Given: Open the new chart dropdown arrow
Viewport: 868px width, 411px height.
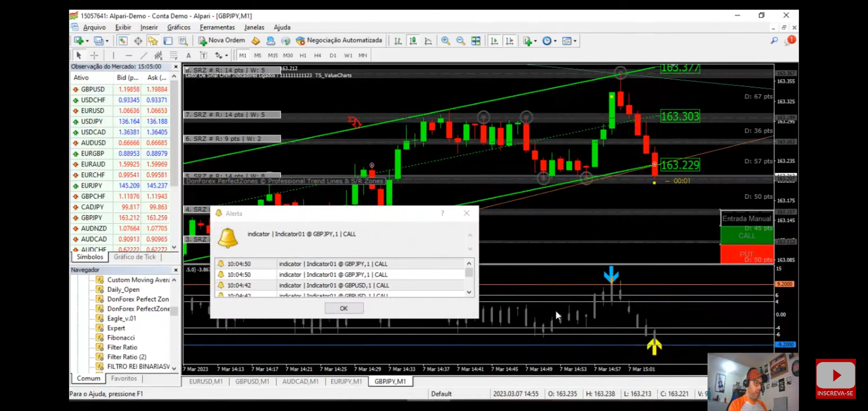Looking at the screenshot, I should (x=87, y=41).
